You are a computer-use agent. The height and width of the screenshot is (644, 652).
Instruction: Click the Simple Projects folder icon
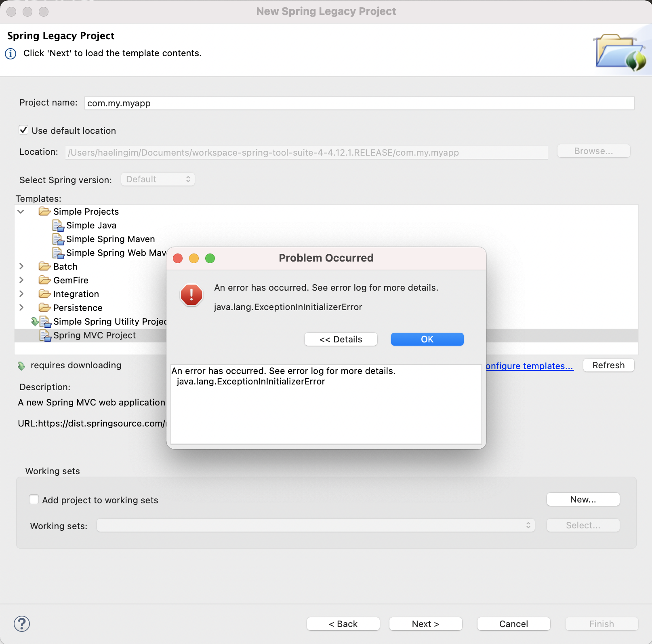[44, 211]
